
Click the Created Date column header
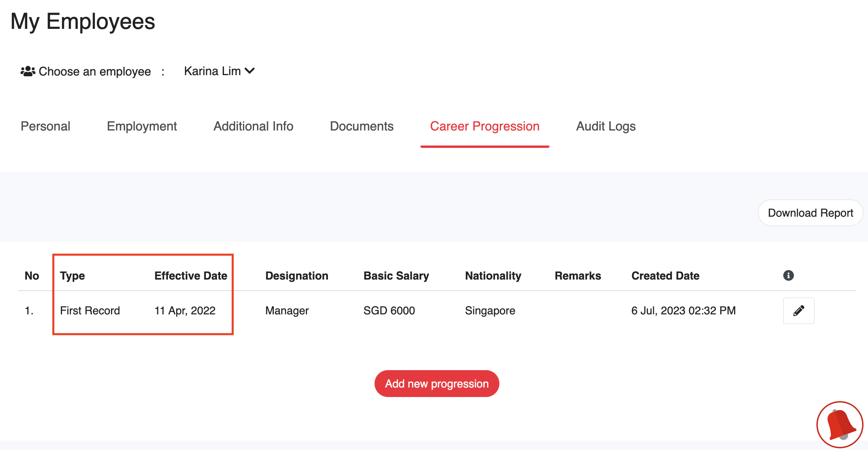tap(665, 276)
